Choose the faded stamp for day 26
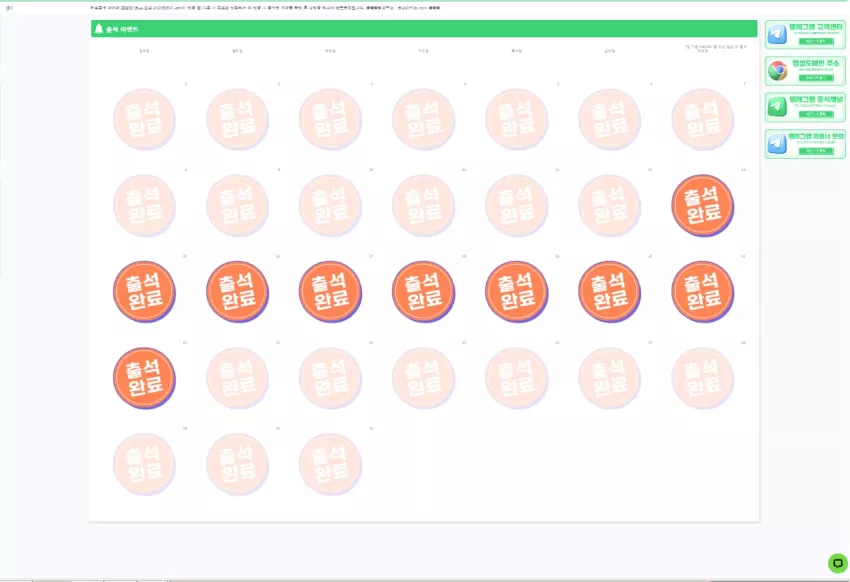The image size is (850, 582). click(517, 378)
